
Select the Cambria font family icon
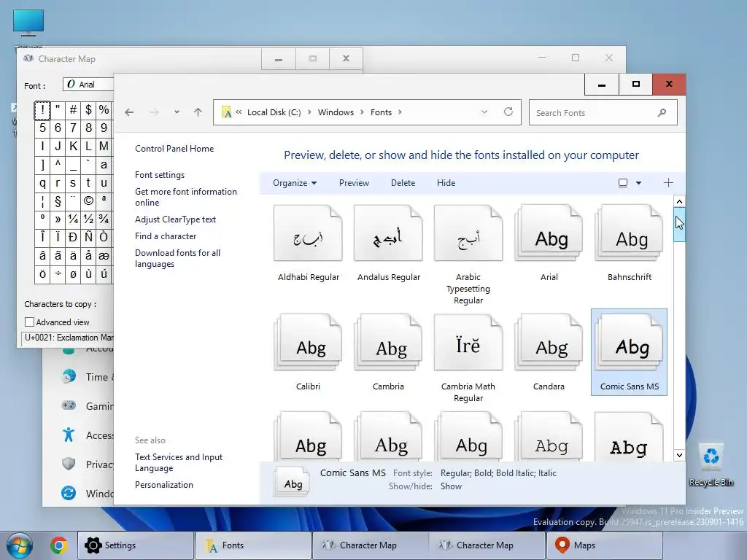[388, 343]
